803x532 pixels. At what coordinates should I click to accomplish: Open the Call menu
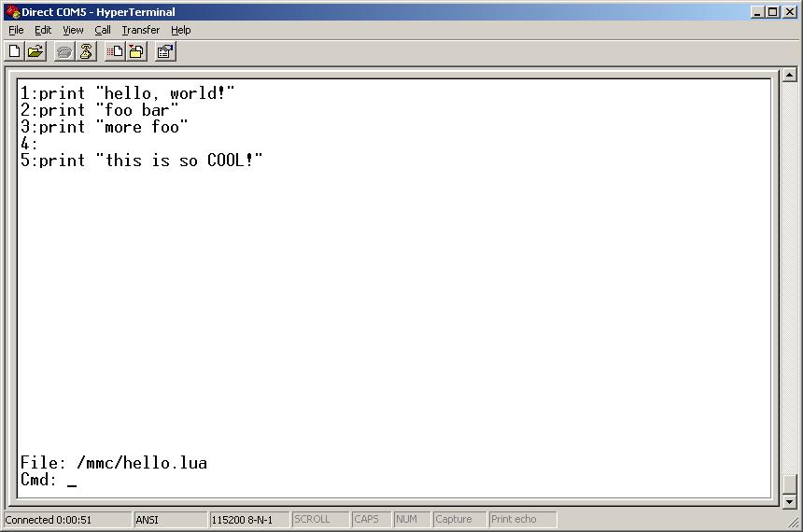click(x=103, y=30)
